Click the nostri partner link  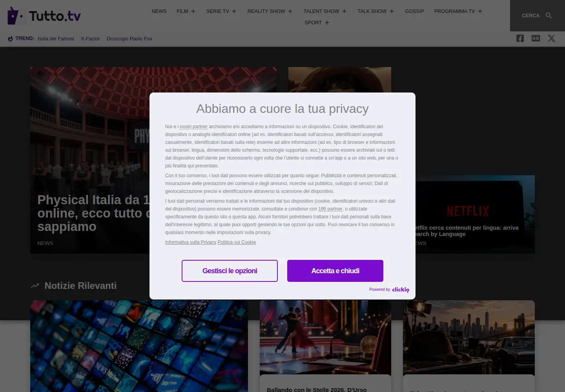pos(193,127)
